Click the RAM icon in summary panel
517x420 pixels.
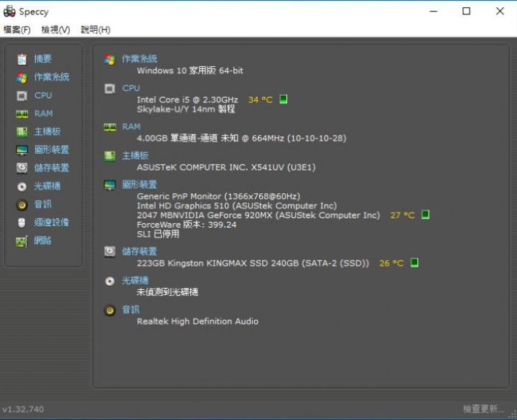[x=109, y=127]
